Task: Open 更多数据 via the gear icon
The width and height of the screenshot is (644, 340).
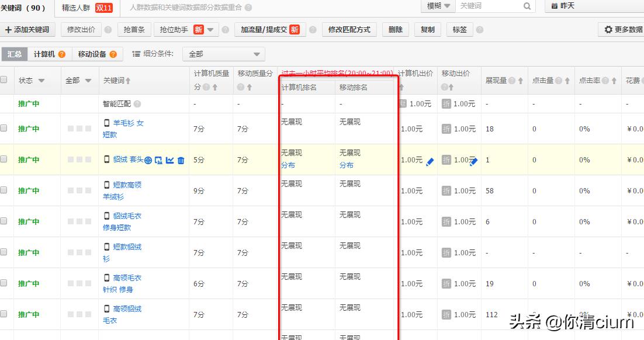Action: (610, 30)
